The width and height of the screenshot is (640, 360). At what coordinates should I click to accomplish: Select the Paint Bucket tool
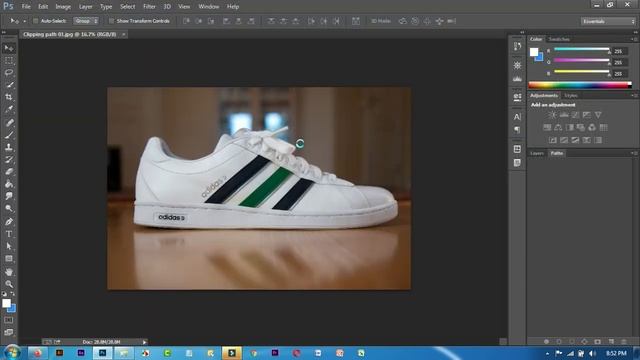tap(9, 184)
